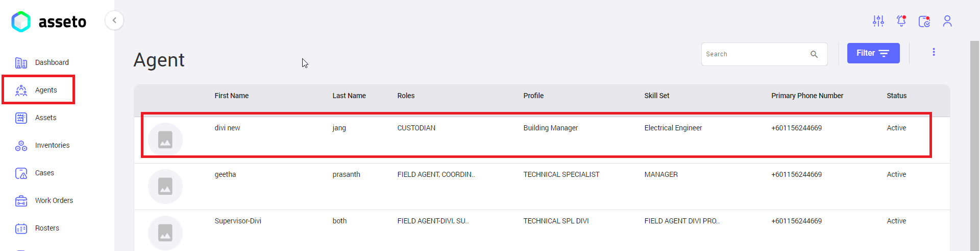Click into the Search input field
Screen dimensions: 980x251
753,54
